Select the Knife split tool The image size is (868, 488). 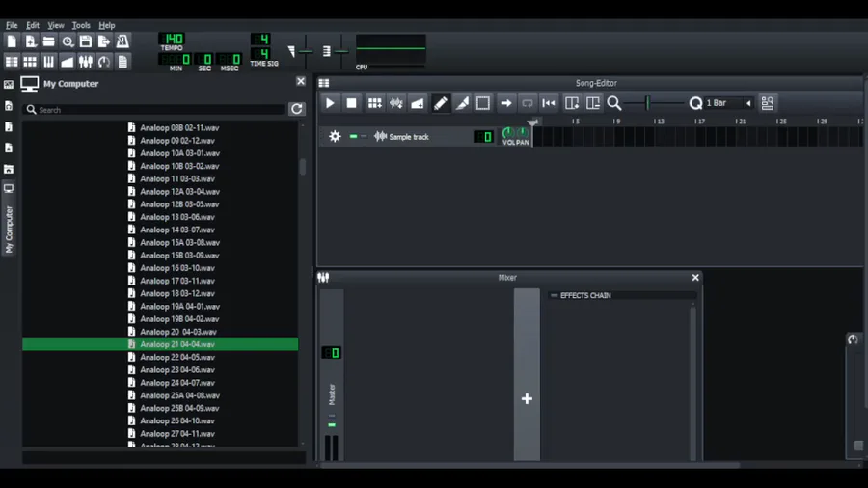coord(462,103)
